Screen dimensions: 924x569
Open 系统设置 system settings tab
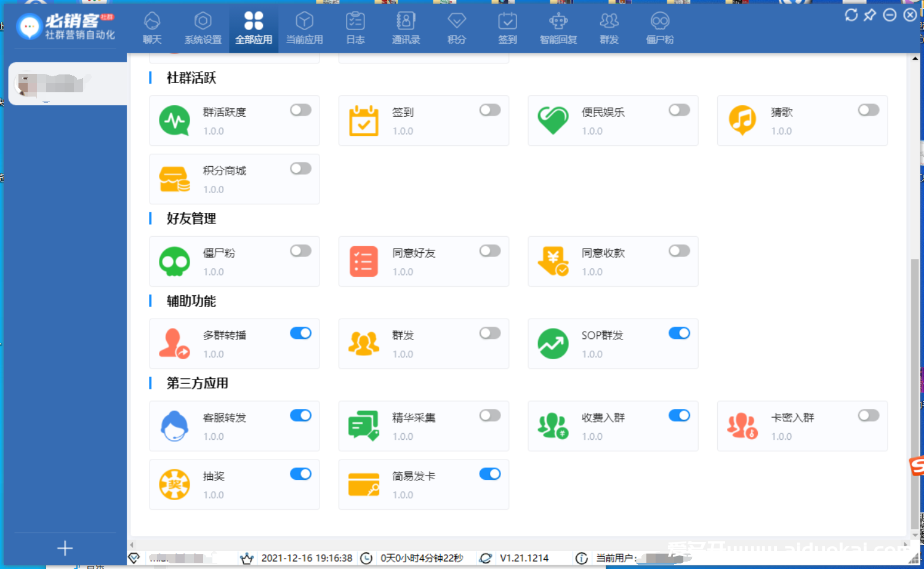[x=203, y=29]
